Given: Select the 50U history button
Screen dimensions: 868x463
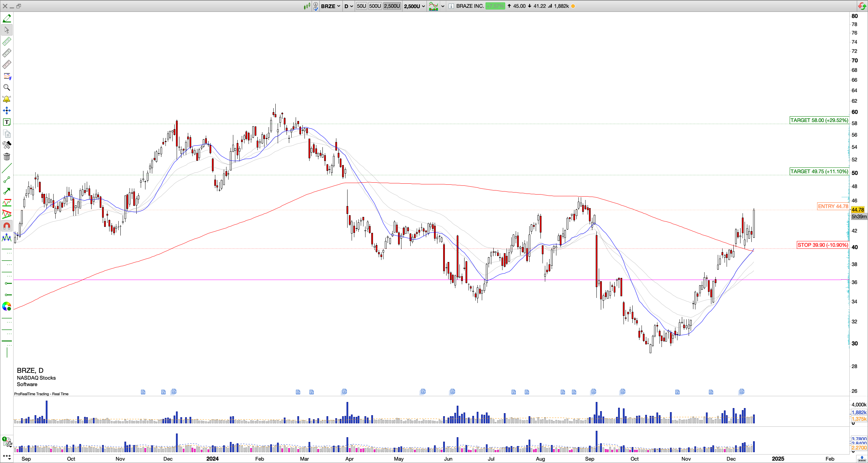Looking at the screenshot, I should pyautogui.click(x=361, y=6).
